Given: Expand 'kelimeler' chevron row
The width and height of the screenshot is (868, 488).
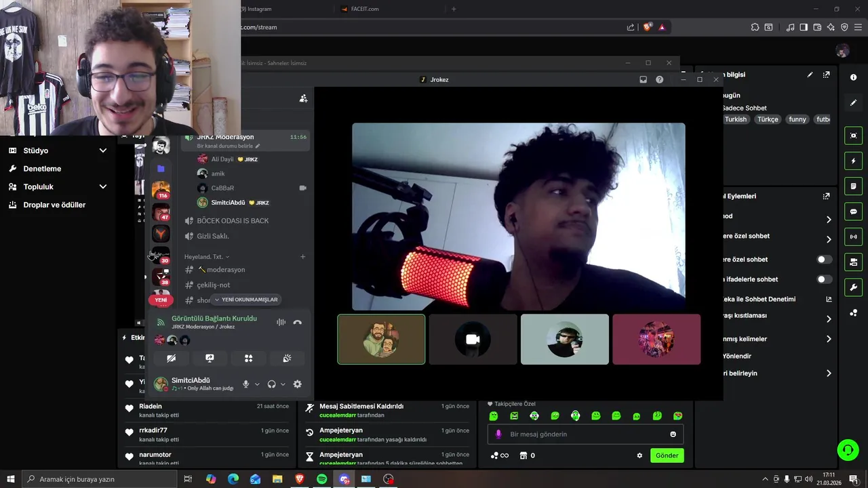Looking at the screenshot, I should click(829, 339).
